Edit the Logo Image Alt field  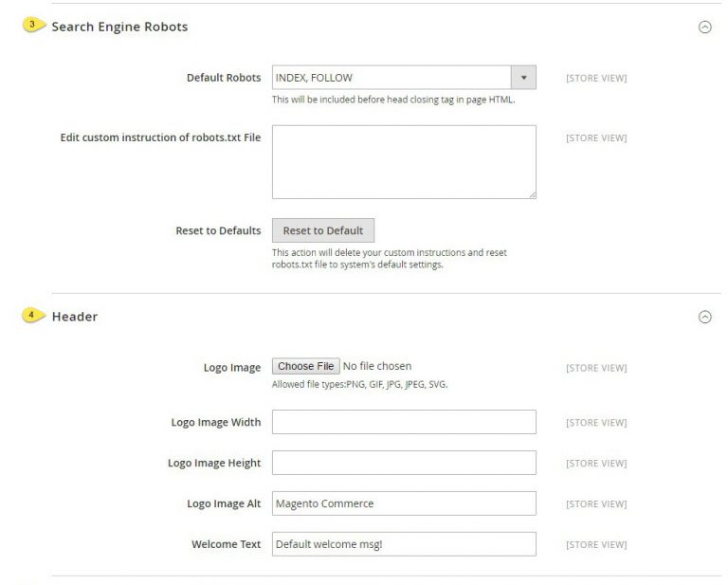coord(404,503)
